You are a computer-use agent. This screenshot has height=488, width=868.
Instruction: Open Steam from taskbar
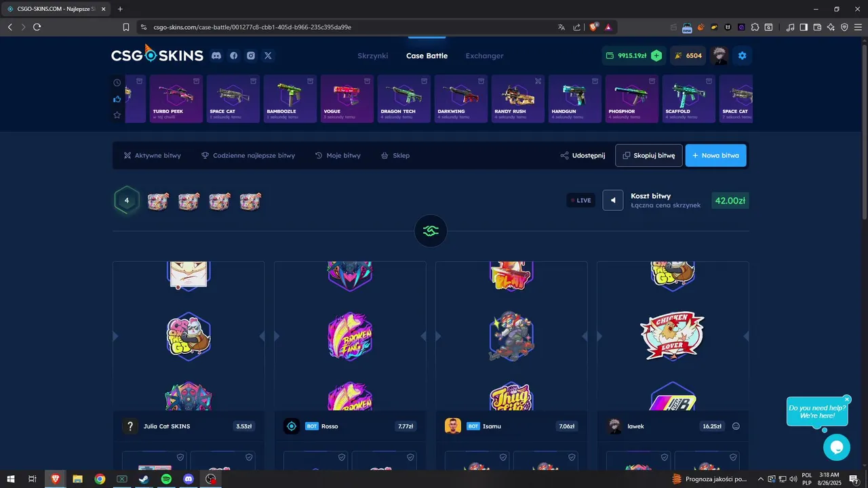click(x=144, y=479)
